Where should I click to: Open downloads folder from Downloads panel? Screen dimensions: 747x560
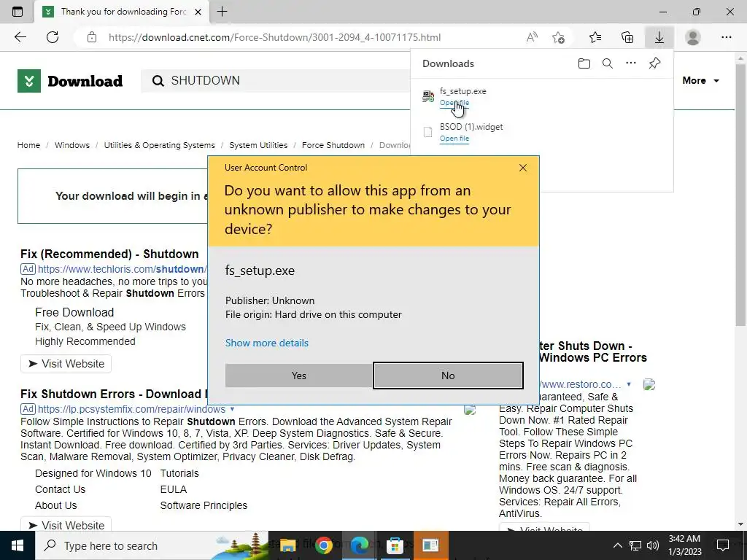[x=584, y=63]
